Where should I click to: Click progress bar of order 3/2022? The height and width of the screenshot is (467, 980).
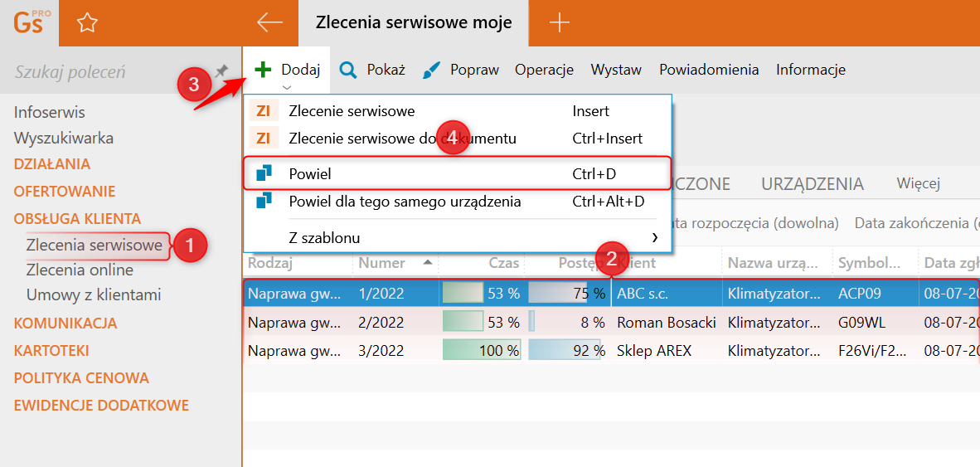(x=566, y=351)
